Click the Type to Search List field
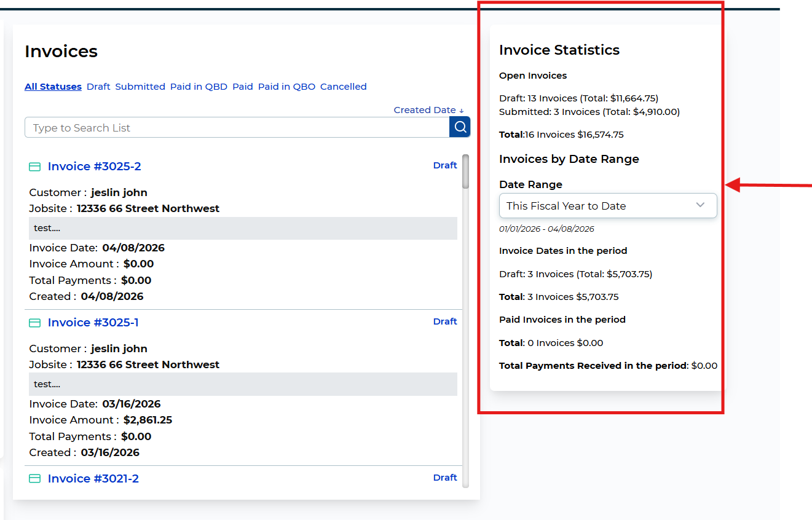 (237, 128)
